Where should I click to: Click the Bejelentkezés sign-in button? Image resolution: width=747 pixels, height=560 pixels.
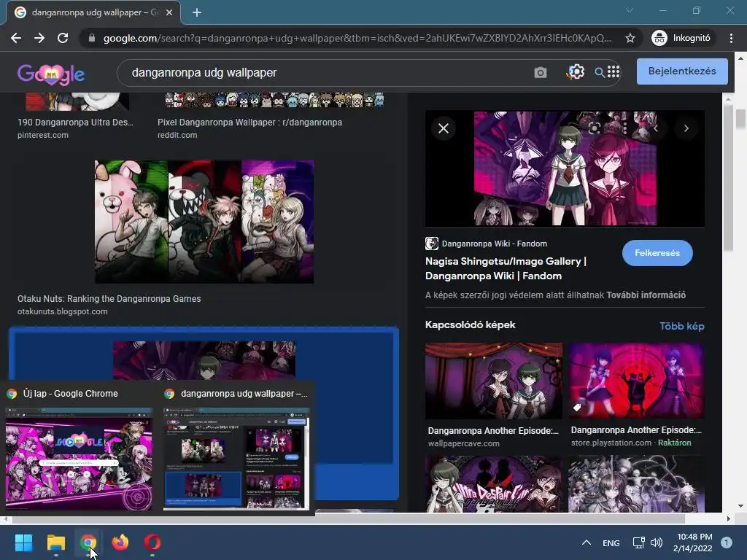[x=682, y=71]
